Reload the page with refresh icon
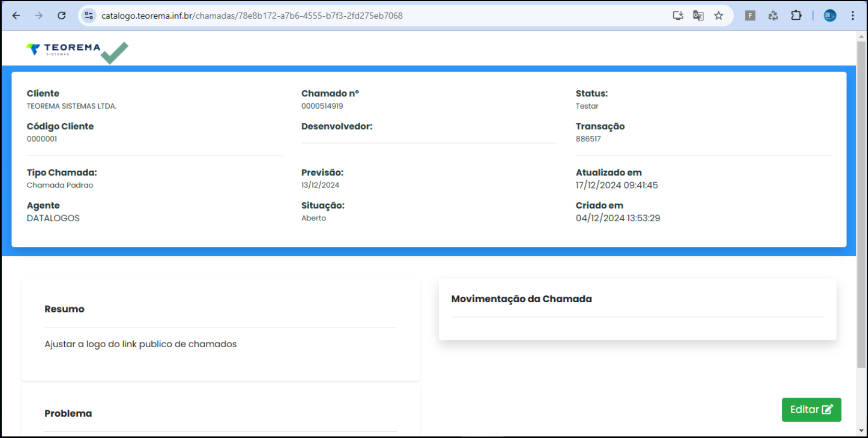Image resolution: width=868 pixels, height=438 pixels. tap(62, 16)
